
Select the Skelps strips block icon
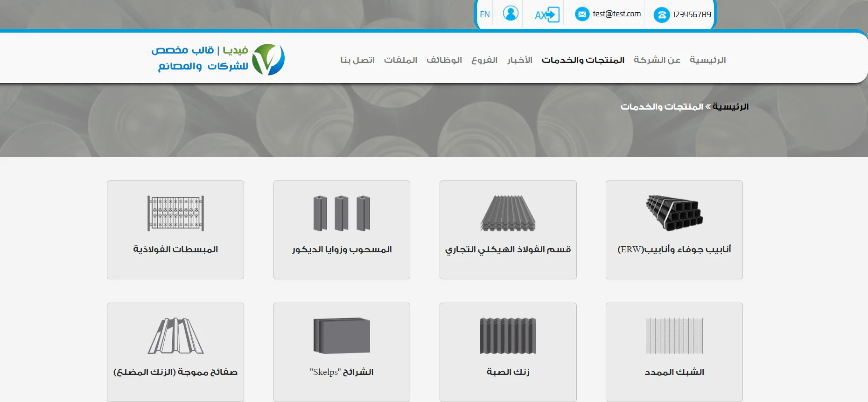coord(342,336)
